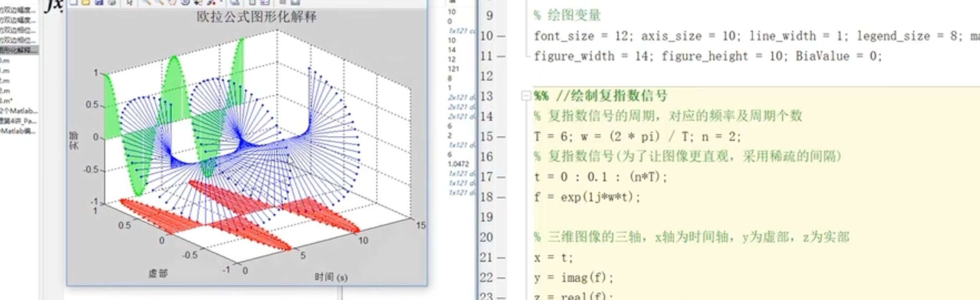Select the file ending in .m* in list
980x300 pixels.
[6, 101]
